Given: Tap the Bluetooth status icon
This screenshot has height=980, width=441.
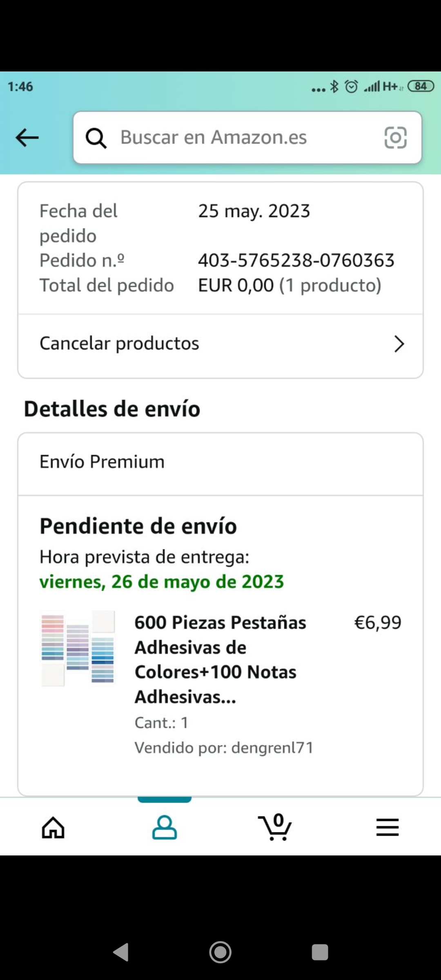Looking at the screenshot, I should click(334, 87).
